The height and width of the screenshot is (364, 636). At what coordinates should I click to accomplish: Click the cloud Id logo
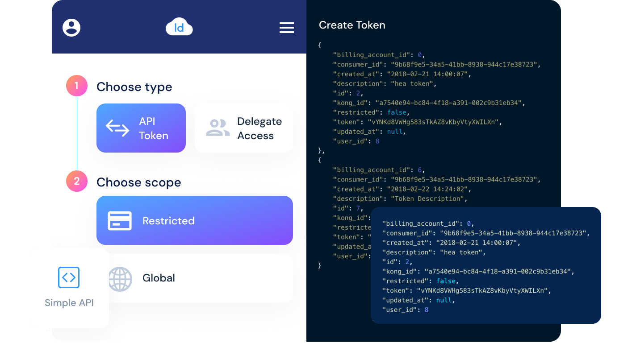point(179,27)
